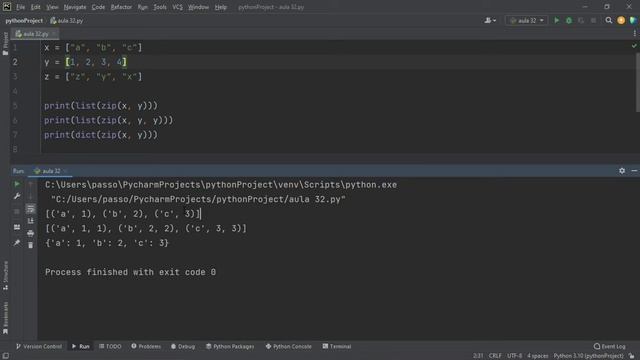
Task: Click the stop icon in top toolbar
Action: coord(593,20)
